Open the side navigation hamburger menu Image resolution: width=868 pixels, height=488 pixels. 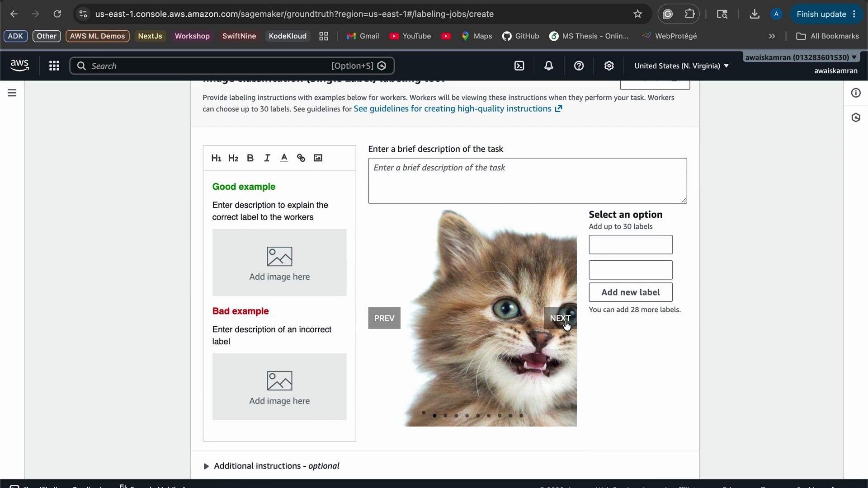12,93
